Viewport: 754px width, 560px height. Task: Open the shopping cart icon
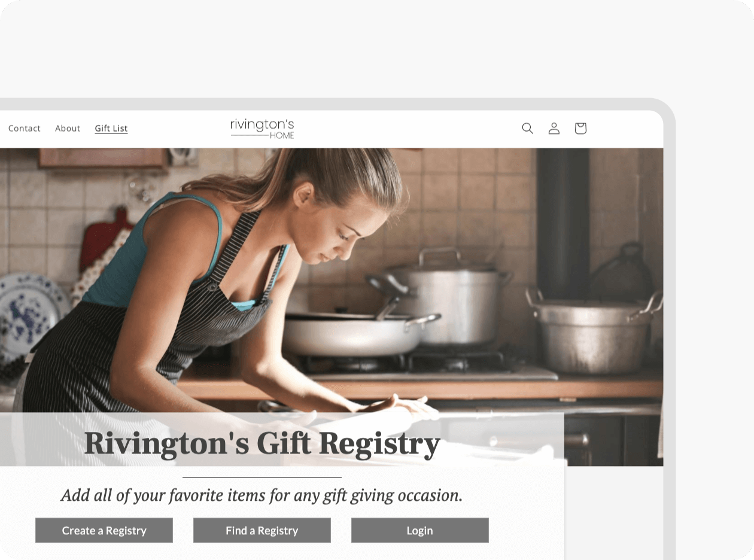tap(580, 128)
